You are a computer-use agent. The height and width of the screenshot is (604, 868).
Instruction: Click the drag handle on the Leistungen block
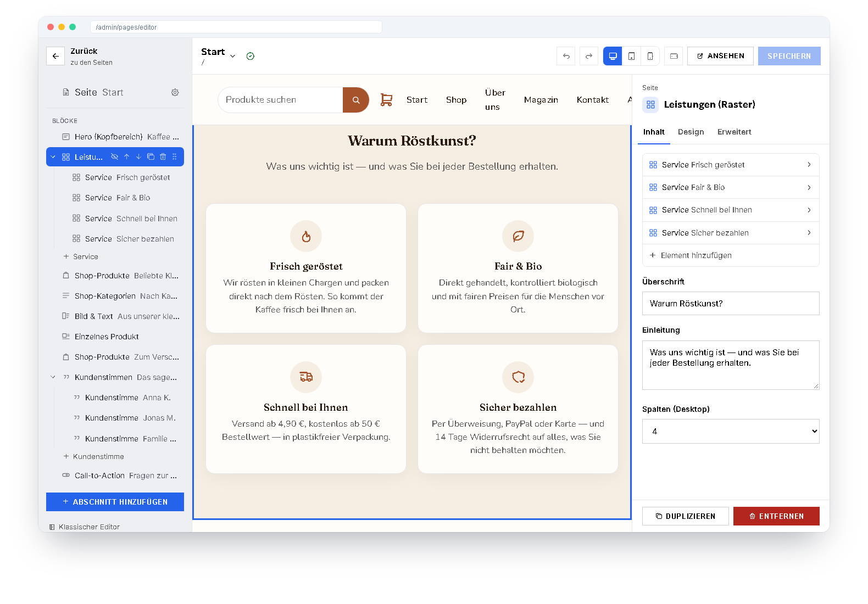175,157
